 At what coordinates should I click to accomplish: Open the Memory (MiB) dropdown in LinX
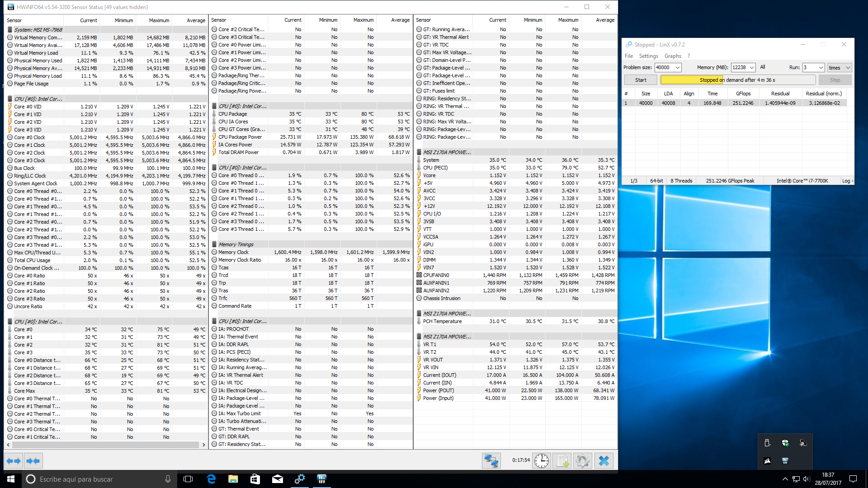[752, 67]
